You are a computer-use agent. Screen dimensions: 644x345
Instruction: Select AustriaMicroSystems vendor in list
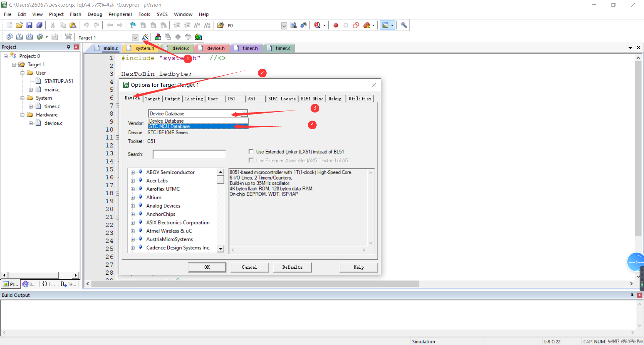[x=169, y=239]
